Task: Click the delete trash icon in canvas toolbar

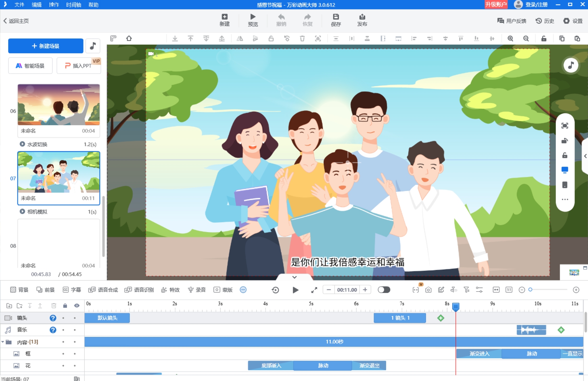Action: (302, 38)
